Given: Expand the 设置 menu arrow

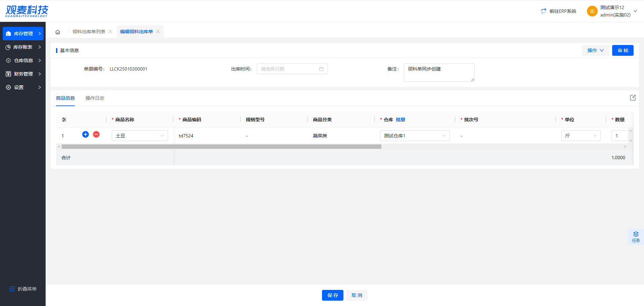Looking at the screenshot, I should click(40, 87).
